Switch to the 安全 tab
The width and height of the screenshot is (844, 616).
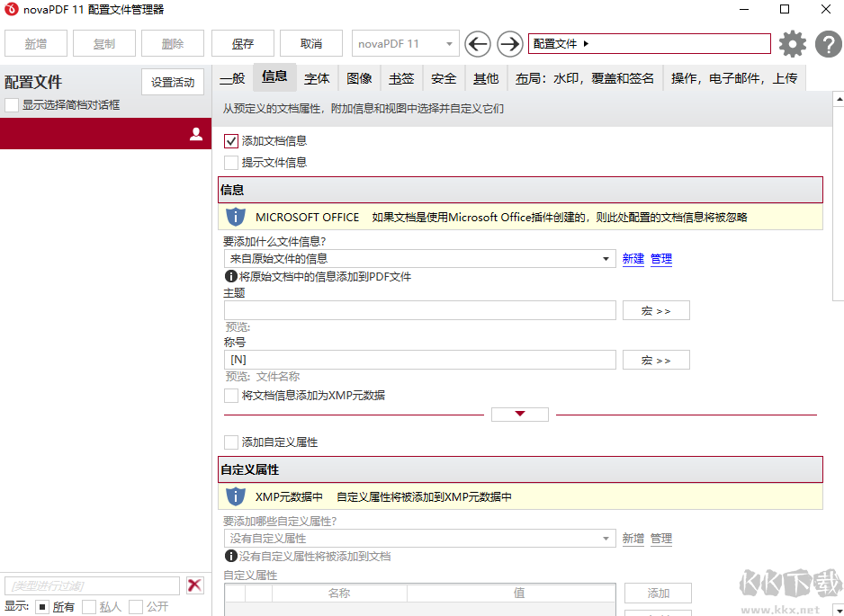(x=444, y=78)
